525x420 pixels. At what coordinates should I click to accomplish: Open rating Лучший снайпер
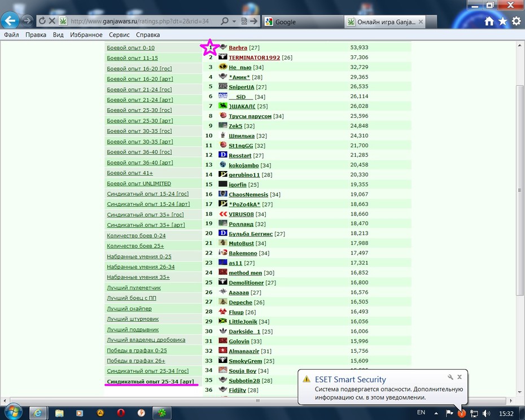pyautogui.click(x=129, y=308)
